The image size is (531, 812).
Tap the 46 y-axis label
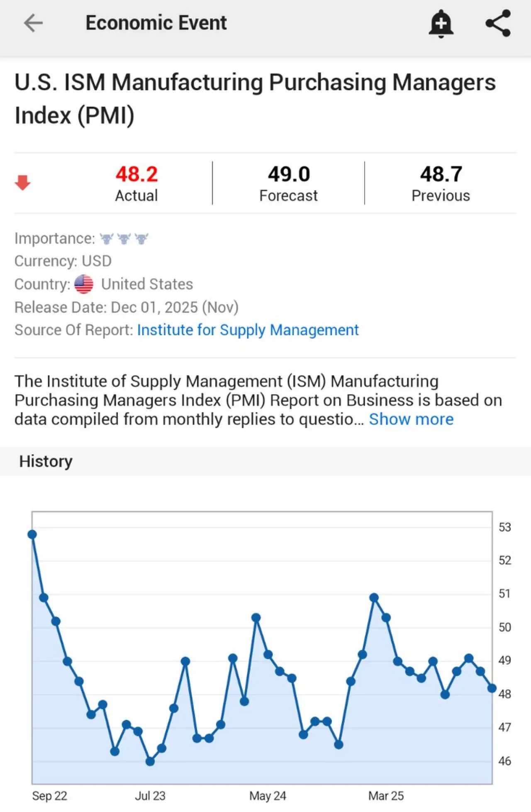click(505, 761)
